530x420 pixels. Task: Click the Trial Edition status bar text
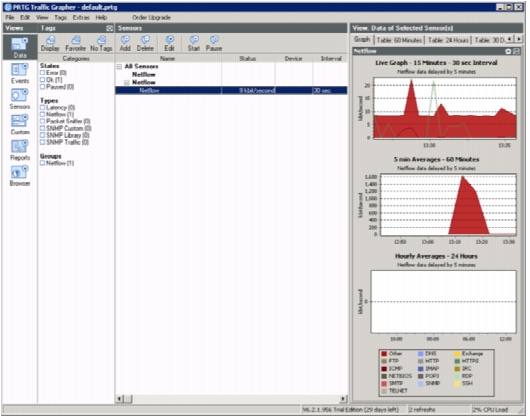[x=351, y=410]
